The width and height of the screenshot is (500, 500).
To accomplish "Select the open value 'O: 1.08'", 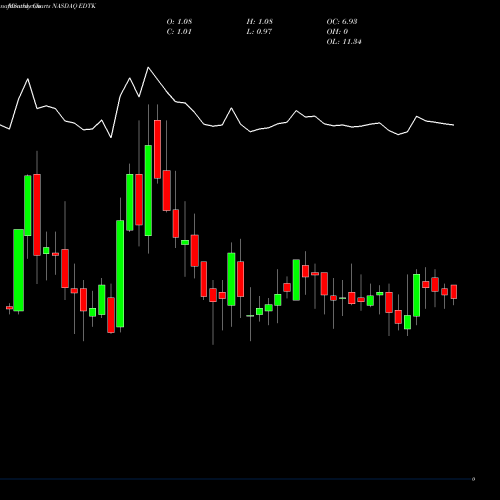I will (179, 22).
